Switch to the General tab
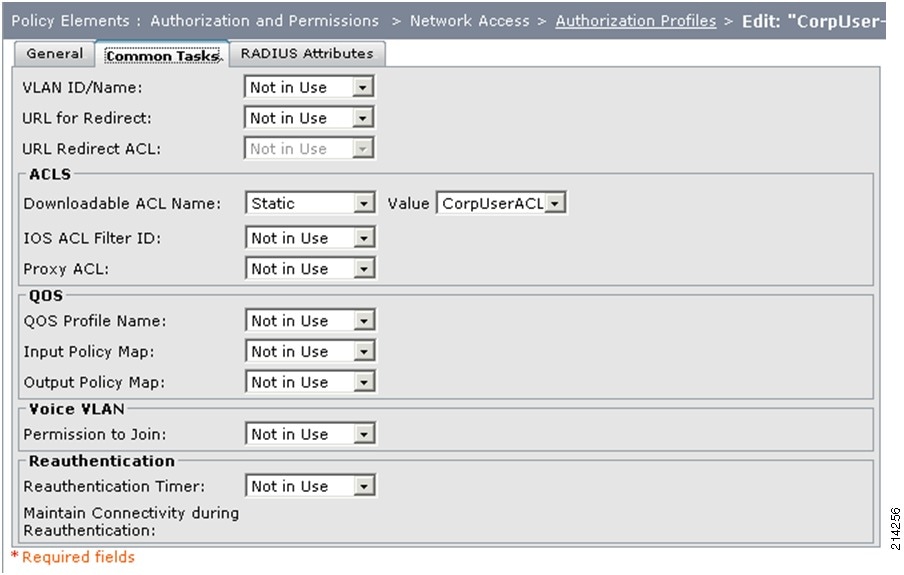904x575 pixels. pos(55,54)
